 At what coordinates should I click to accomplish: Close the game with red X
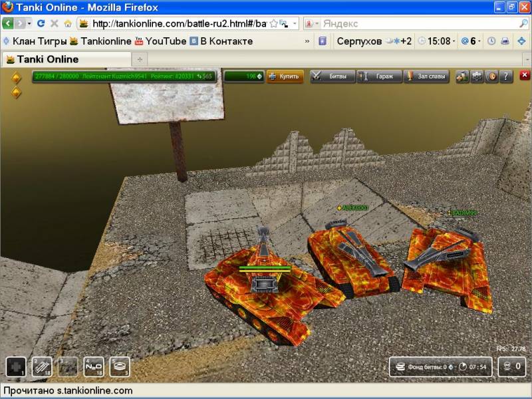525,75
